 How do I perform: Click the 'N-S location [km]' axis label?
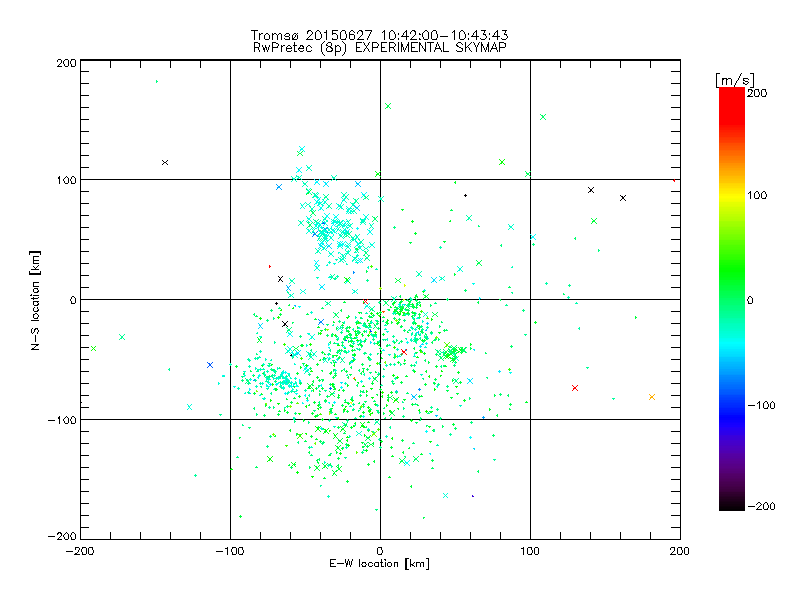point(35,301)
